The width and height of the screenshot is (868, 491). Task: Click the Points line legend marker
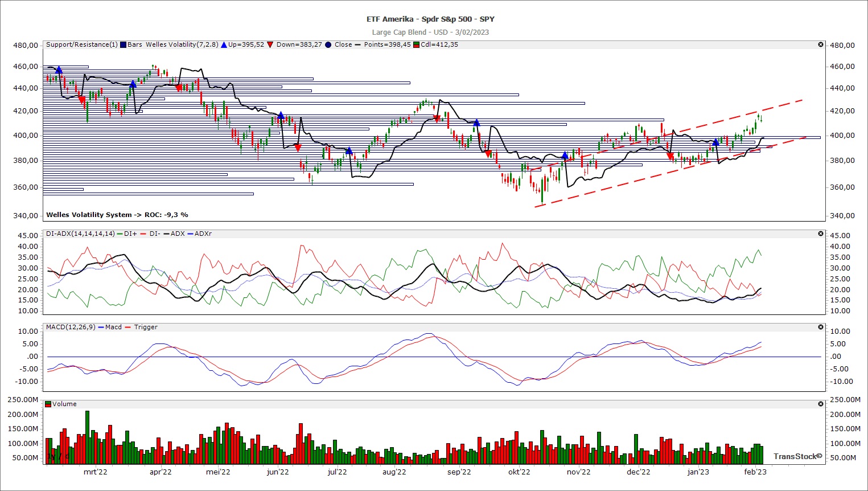(357, 44)
